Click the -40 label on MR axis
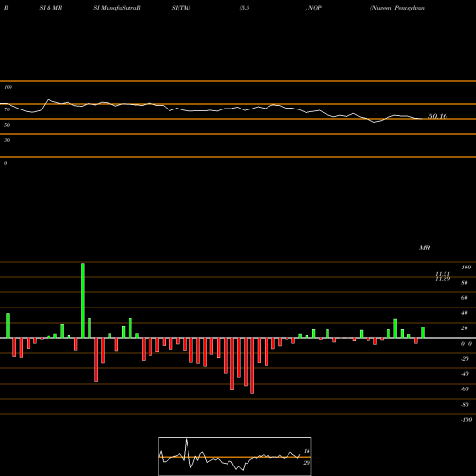This screenshot has width=476, height=476. tap(465, 374)
